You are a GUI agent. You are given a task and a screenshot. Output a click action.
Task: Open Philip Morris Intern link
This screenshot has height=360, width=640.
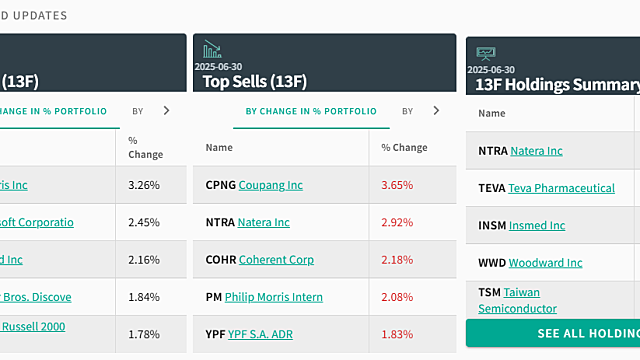point(273,297)
